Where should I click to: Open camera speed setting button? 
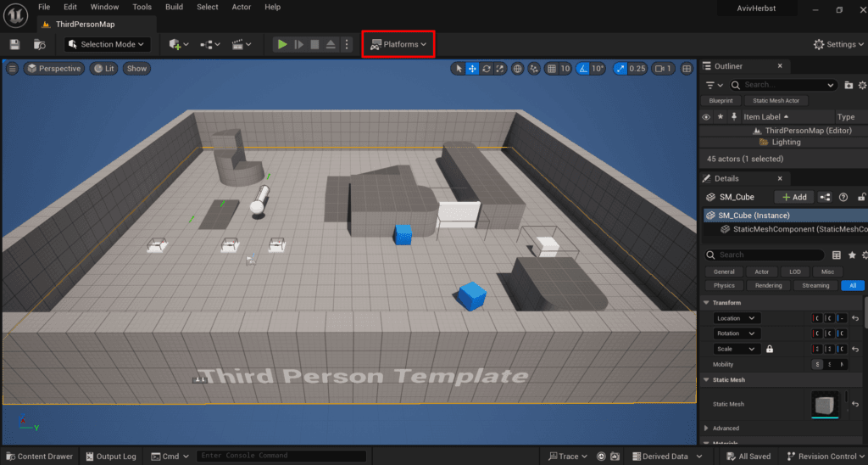point(663,69)
